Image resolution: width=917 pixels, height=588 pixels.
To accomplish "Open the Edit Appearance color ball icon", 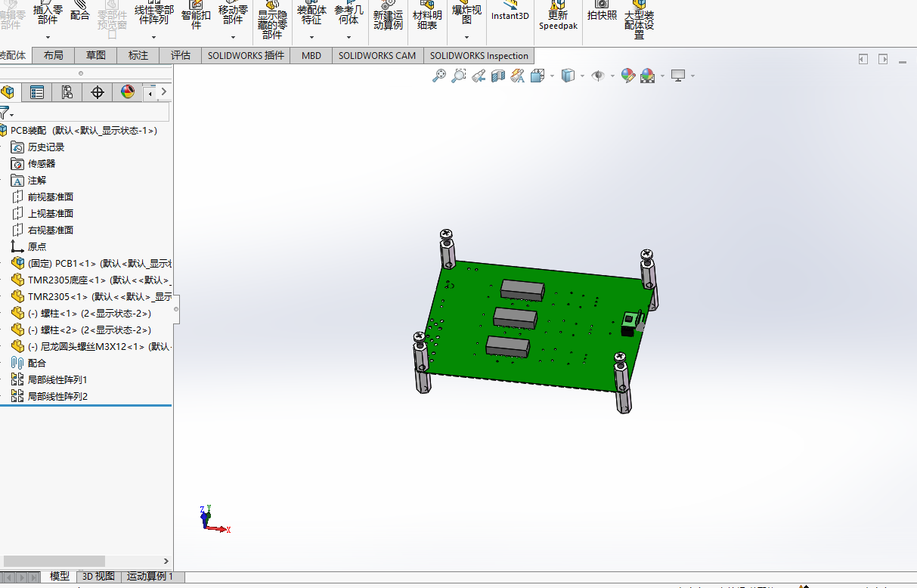I will coord(627,76).
